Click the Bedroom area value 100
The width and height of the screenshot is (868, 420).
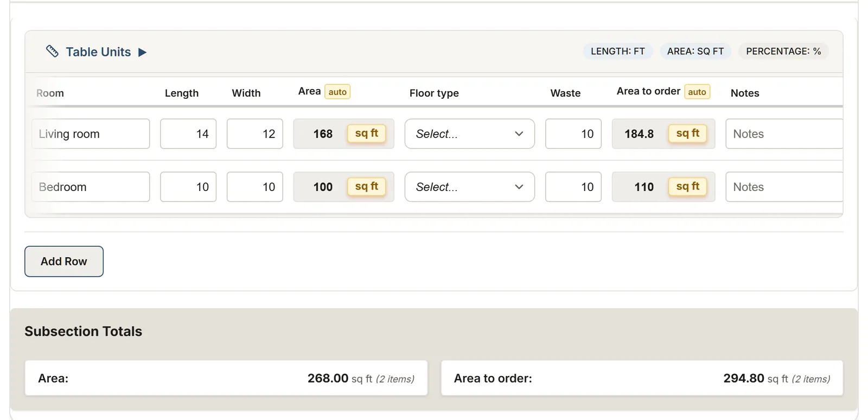(323, 187)
